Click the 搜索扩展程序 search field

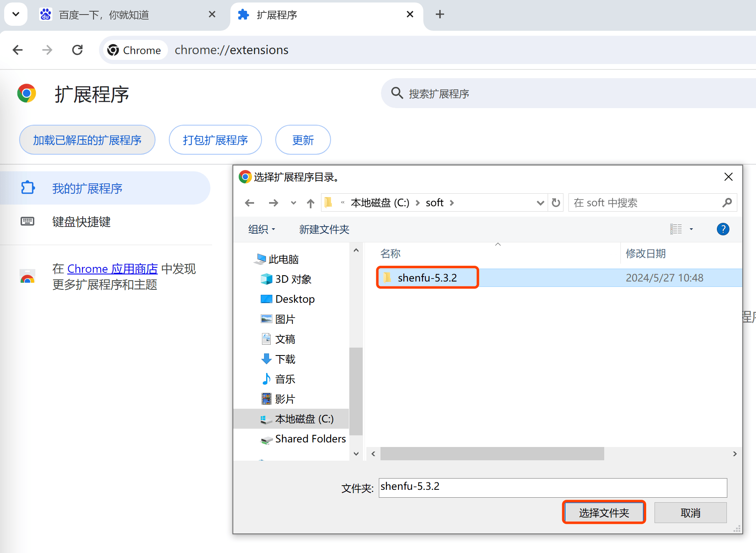tap(541, 94)
